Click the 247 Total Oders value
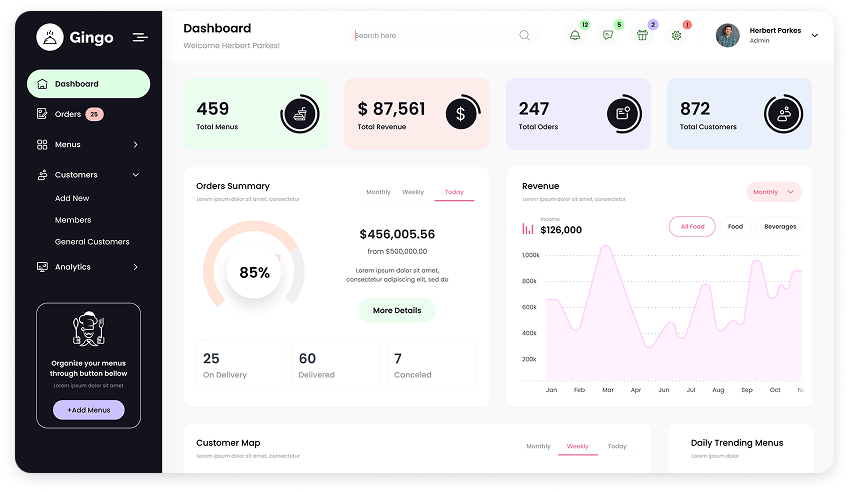Image resolution: width=849 pixels, height=492 pixels. (534, 109)
